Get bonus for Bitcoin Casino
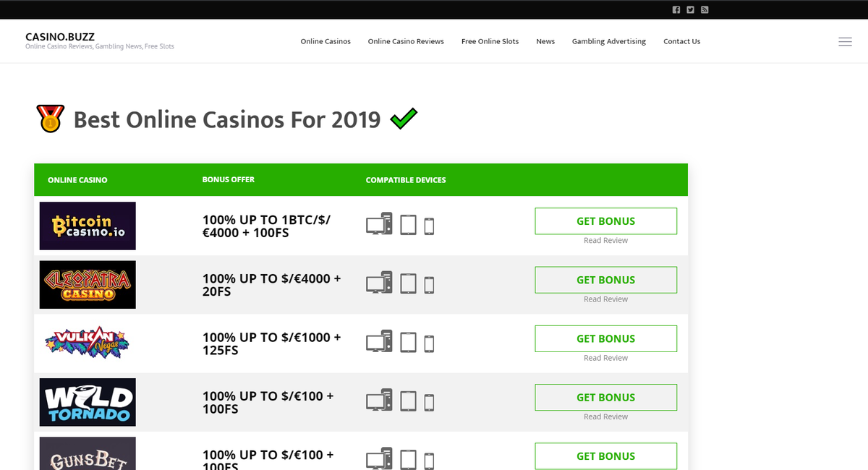 tap(605, 221)
